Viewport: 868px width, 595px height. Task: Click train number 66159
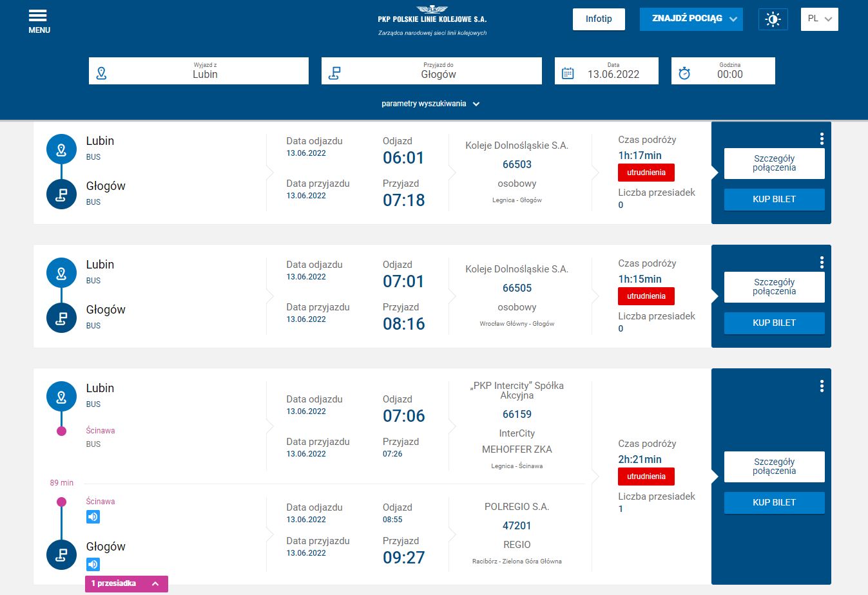pyautogui.click(x=517, y=414)
